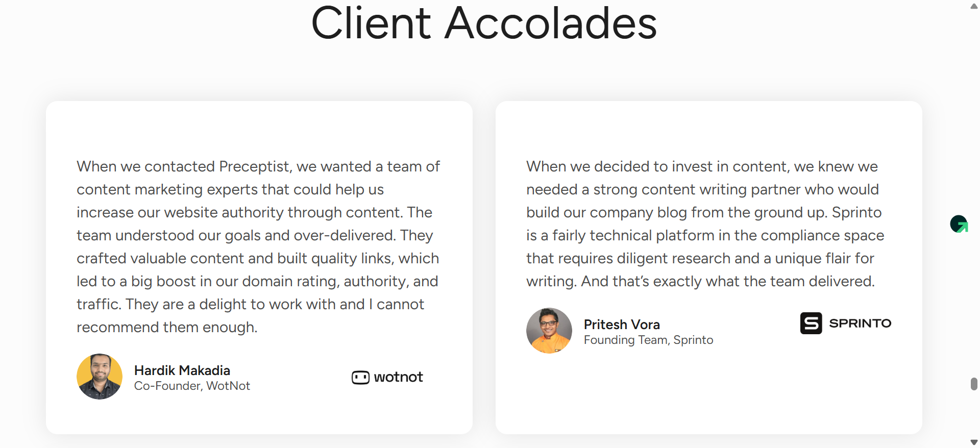Click the WotNot chatbot face logo icon
Image resolution: width=980 pixels, height=448 pixels.
click(360, 378)
